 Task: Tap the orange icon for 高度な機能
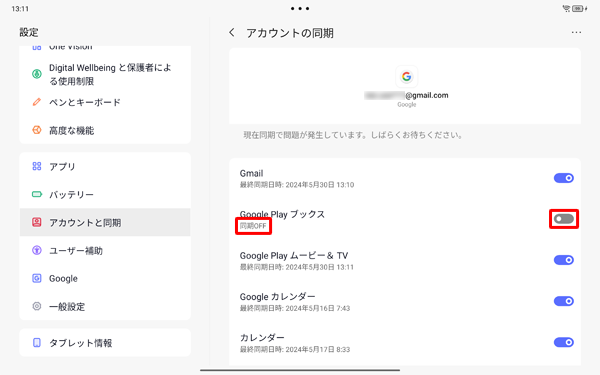[37, 130]
